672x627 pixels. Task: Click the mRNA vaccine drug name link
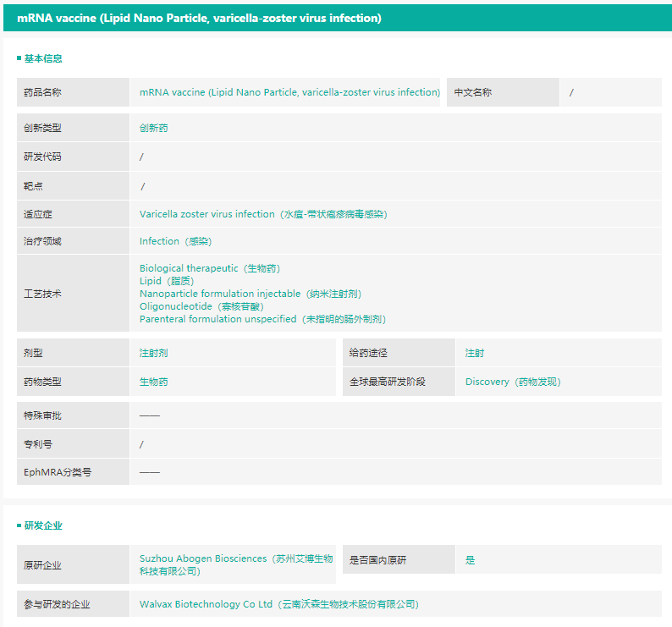click(289, 92)
